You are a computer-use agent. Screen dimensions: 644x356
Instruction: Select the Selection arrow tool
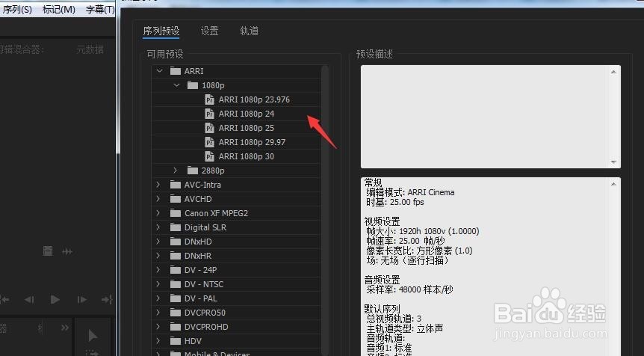click(93, 336)
